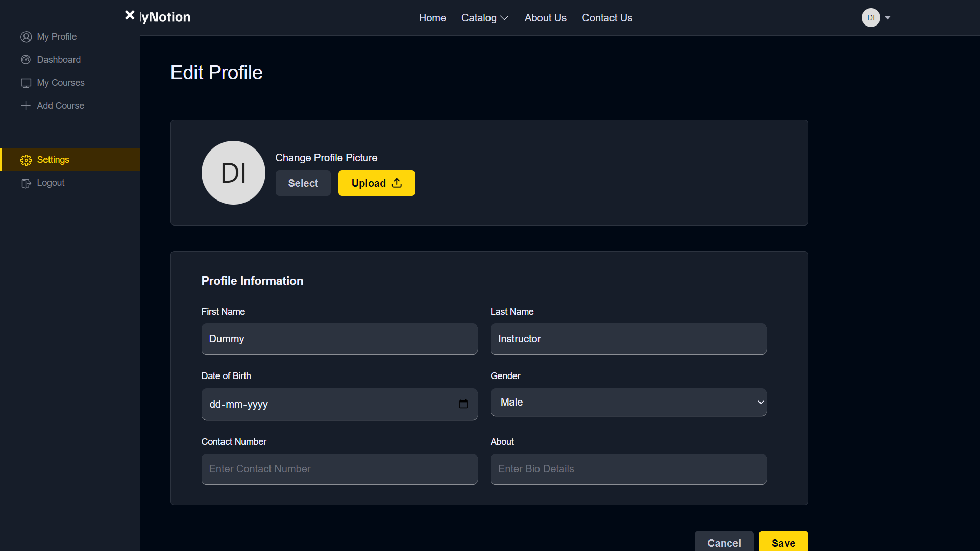The image size is (980, 551).
Task: Select the Settings gear icon
Action: click(26, 160)
